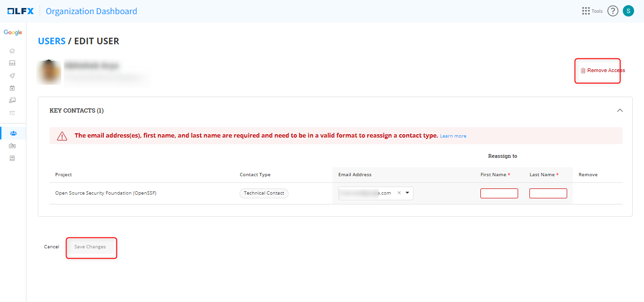Clear the selected email address
The height and width of the screenshot is (302, 644).
pyautogui.click(x=399, y=193)
